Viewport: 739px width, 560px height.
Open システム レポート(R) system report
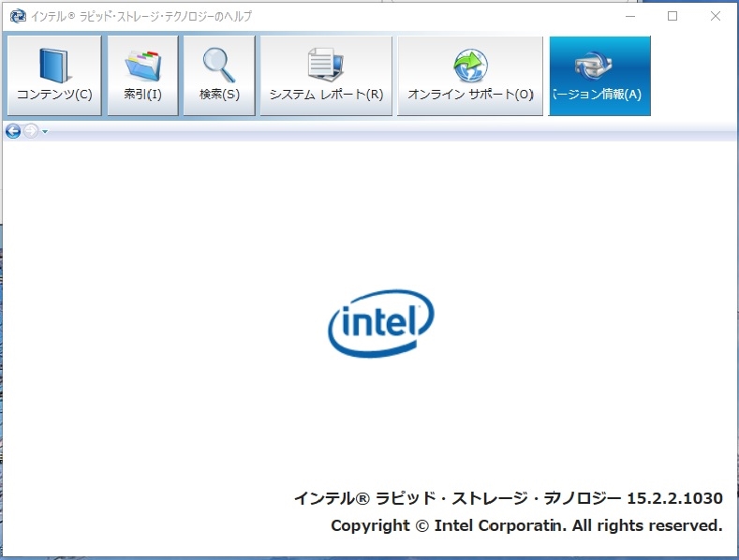pyautogui.click(x=326, y=76)
